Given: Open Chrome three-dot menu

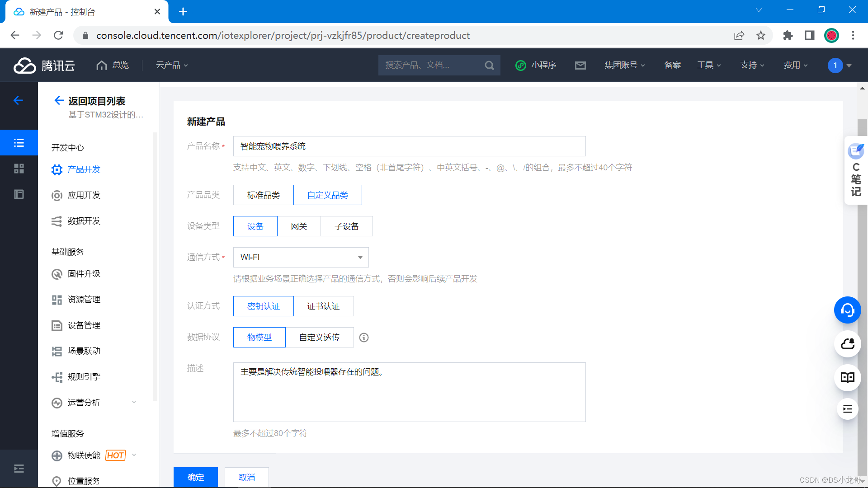Looking at the screenshot, I should pyautogui.click(x=853, y=35).
